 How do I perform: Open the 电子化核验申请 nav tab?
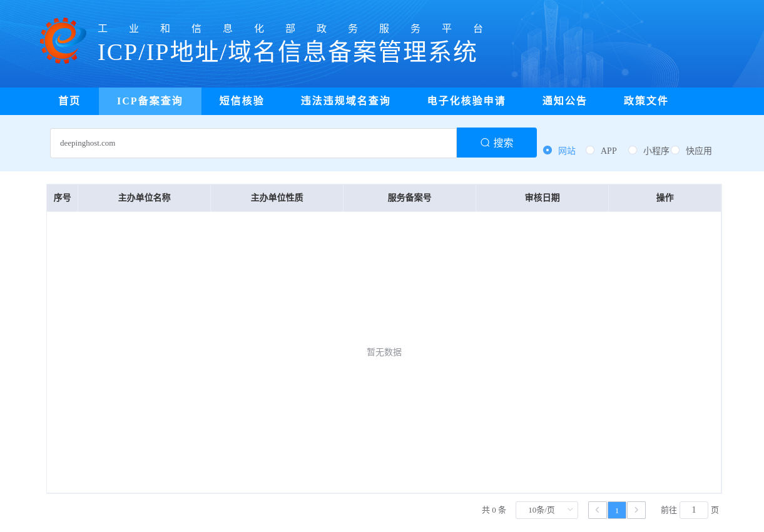click(467, 101)
